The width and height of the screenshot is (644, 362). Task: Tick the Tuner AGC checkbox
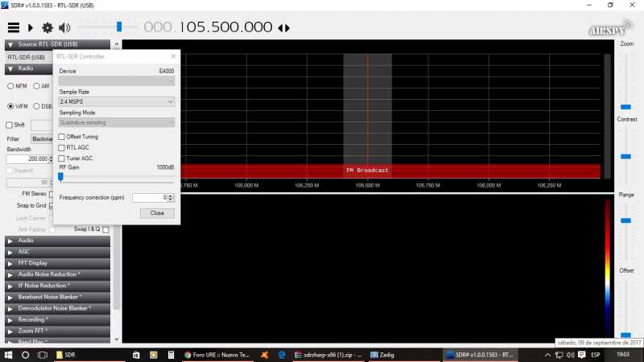(x=62, y=158)
